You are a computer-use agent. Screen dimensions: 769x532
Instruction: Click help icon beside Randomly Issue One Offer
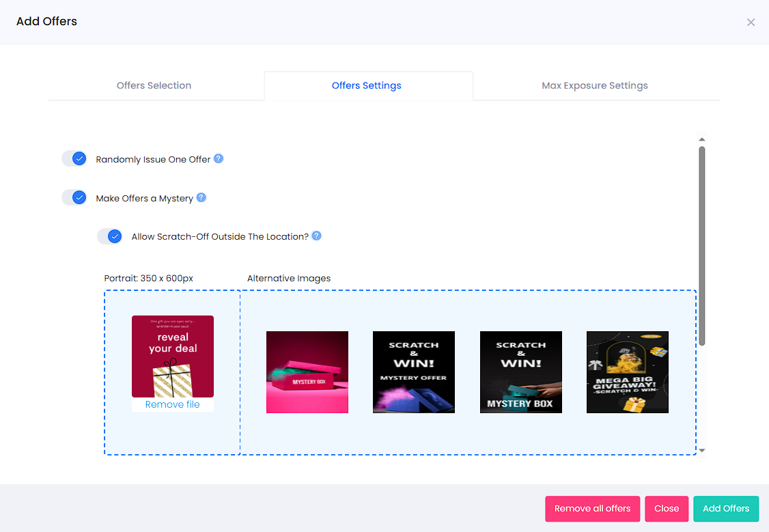219,158
